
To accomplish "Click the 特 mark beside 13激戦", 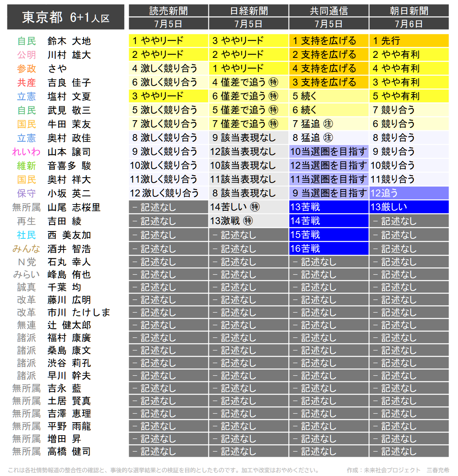I will (248, 221).
